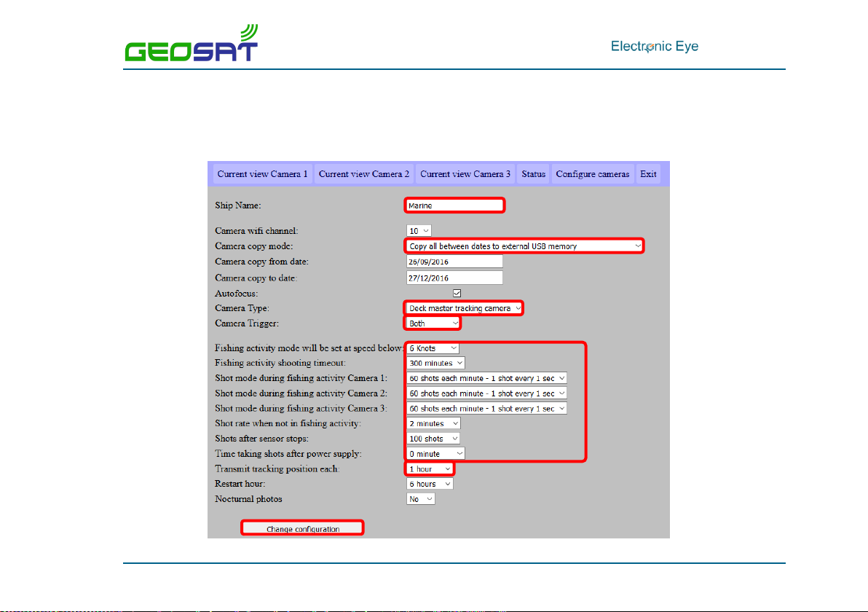This screenshot has width=868, height=612.
Task: Click the 'Ship Name:' label
Action: coord(238,205)
